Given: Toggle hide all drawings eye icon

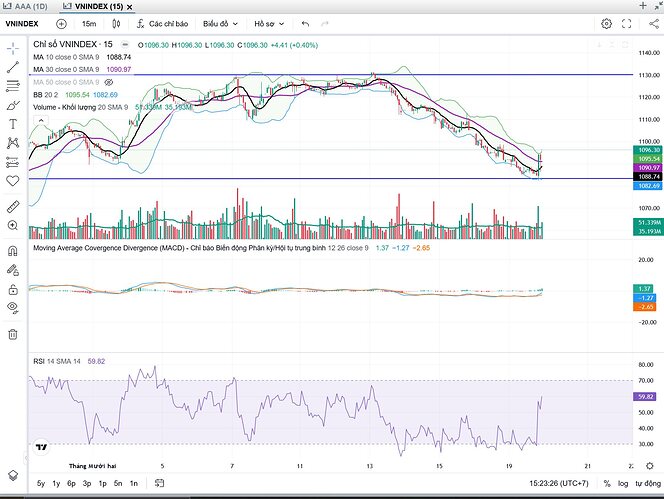Looking at the screenshot, I should pos(13,309).
